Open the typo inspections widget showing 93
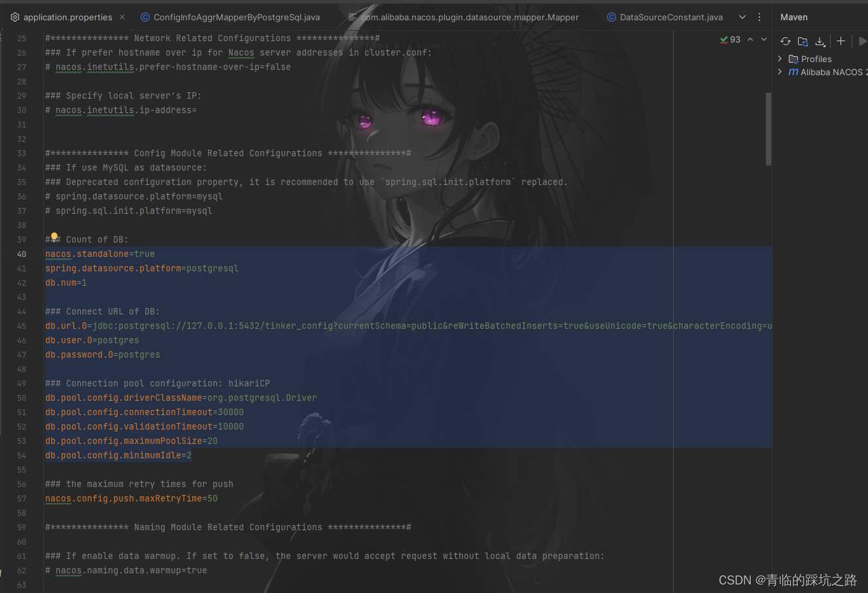Viewport: 868px width, 593px height. point(730,40)
